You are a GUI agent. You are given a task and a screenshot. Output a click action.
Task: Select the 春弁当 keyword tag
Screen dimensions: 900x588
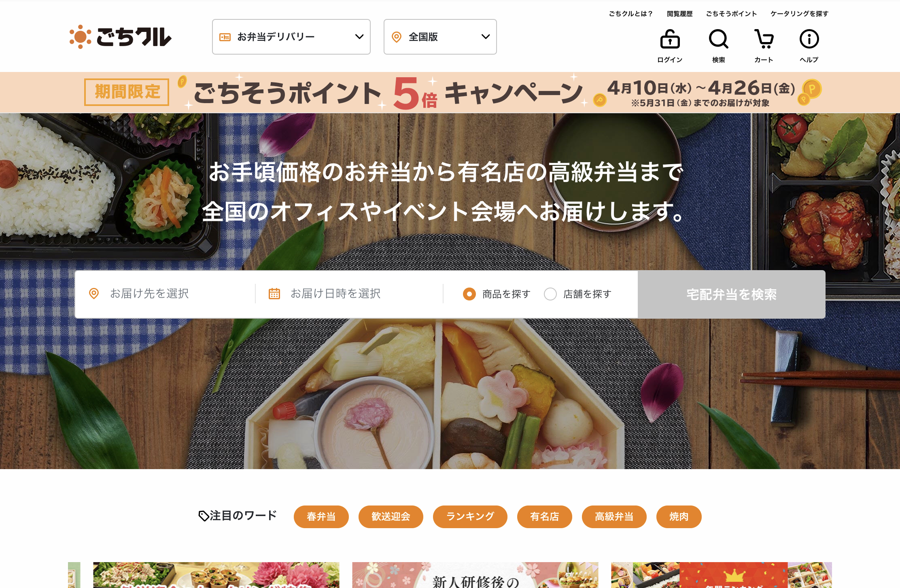coord(321,517)
